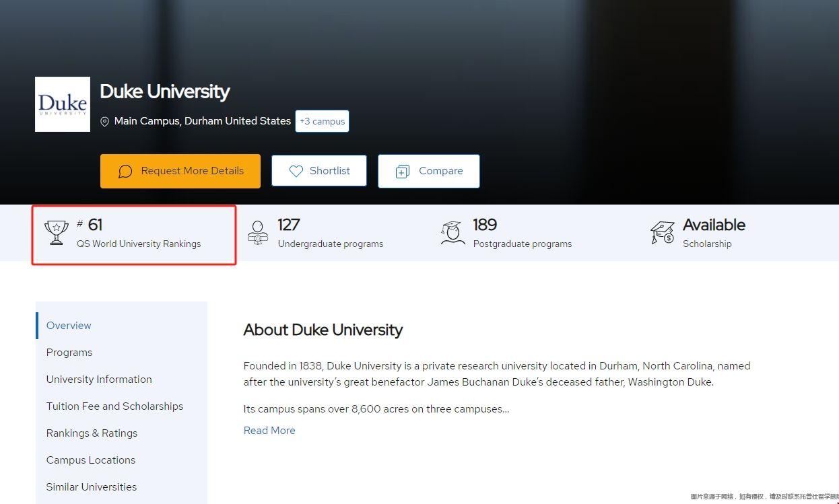Click Request More Details button
The width and height of the screenshot is (839, 504).
pos(180,171)
